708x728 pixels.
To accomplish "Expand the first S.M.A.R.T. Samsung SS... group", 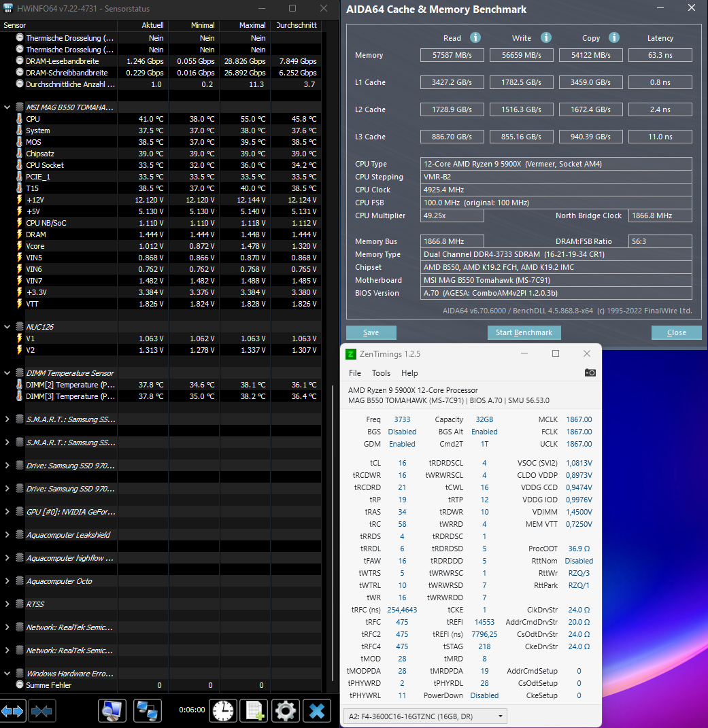I will click(x=7, y=419).
